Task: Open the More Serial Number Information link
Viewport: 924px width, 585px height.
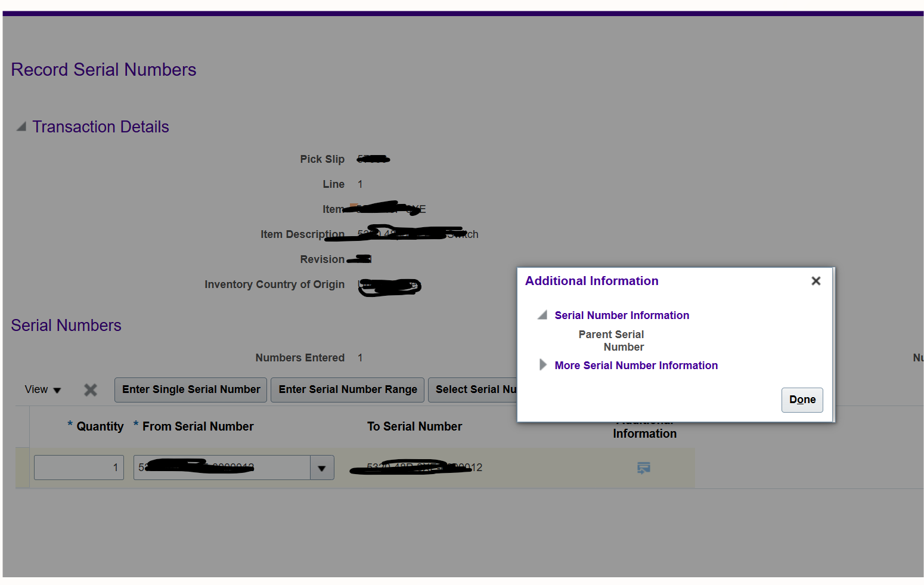Action: [x=635, y=365]
